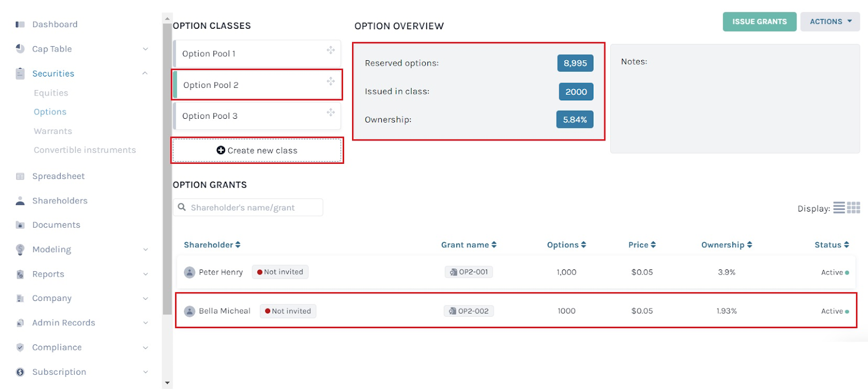Sort by Ownership column arrows
The height and width of the screenshot is (391, 868).
click(x=749, y=245)
